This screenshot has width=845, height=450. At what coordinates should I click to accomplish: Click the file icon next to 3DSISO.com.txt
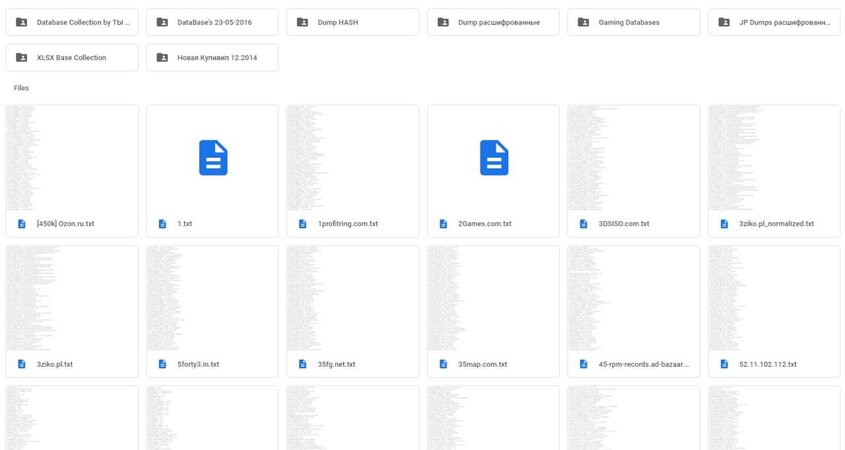tap(583, 224)
